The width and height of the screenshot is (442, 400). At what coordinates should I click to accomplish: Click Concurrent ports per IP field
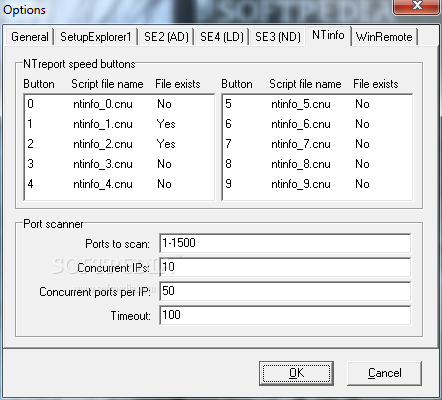pos(285,291)
